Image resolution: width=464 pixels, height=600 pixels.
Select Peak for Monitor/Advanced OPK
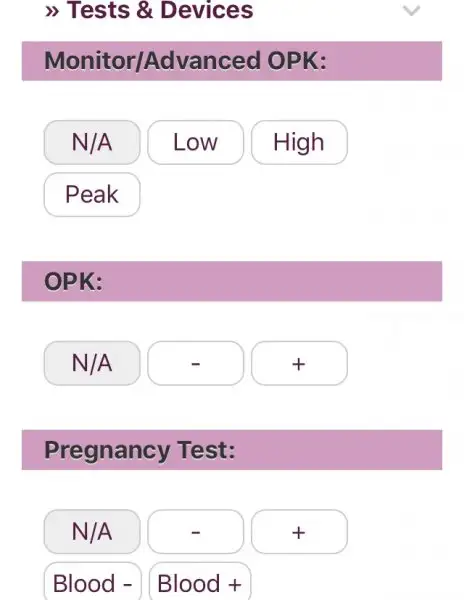[92, 194]
